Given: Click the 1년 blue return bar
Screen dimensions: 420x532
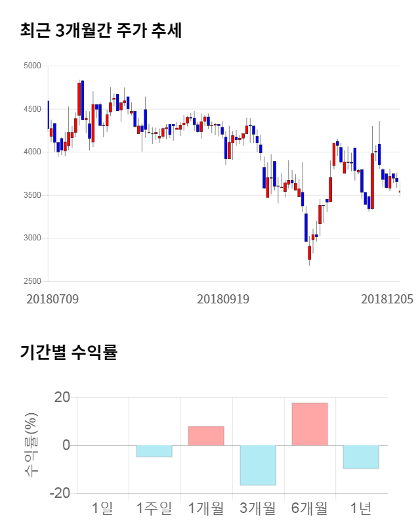Looking at the screenshot, I should [361, 457].
